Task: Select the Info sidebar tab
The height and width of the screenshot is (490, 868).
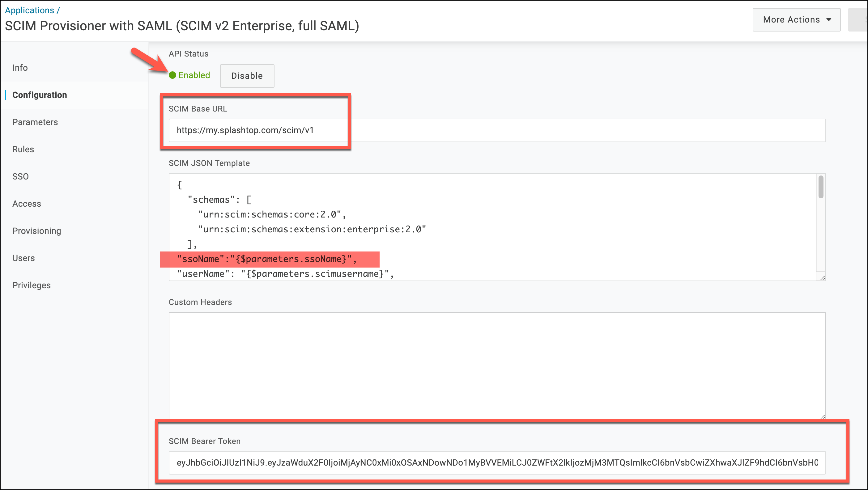Action: (x=20, y=68)
